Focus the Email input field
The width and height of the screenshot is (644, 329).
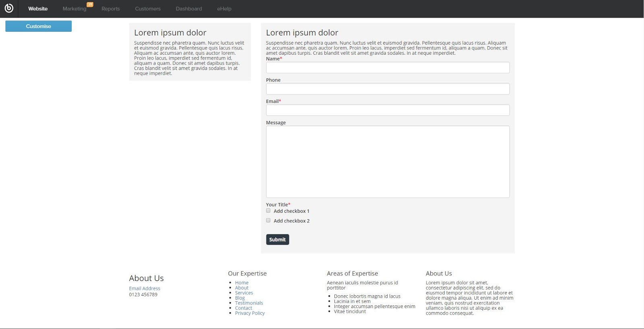(x=388, y=110)
